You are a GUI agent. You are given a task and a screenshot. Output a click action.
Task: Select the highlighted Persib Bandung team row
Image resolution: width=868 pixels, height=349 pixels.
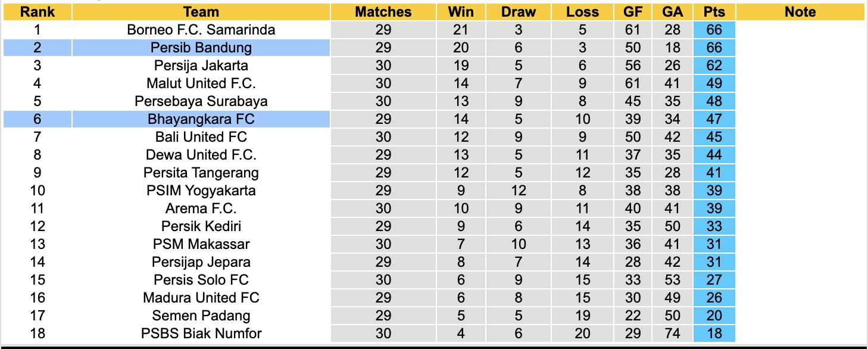pyautogui.click(x=201, y=48)
